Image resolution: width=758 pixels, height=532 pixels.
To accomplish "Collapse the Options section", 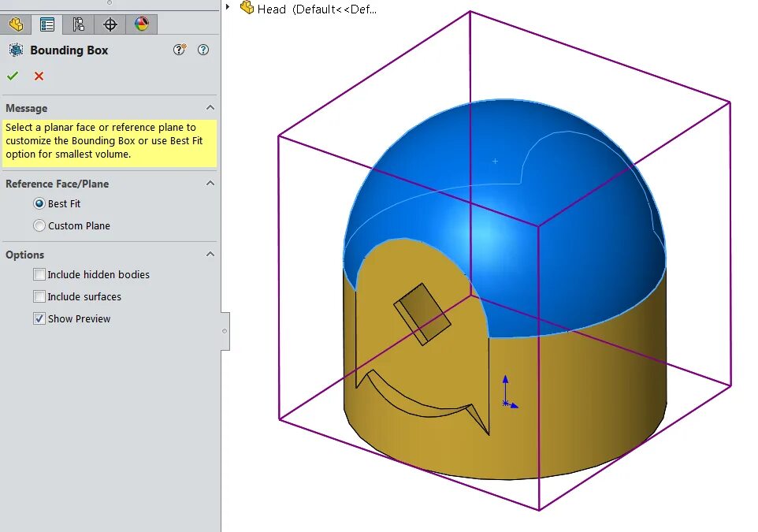I will (210, 255).
